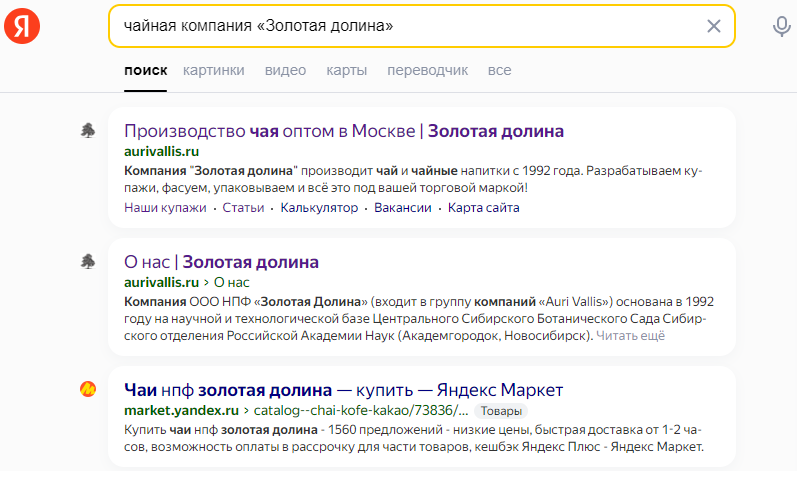This screenshot has height=477, width=797.
Task: Click the tree favicon beside the first result
Action: tap(88, 131)
